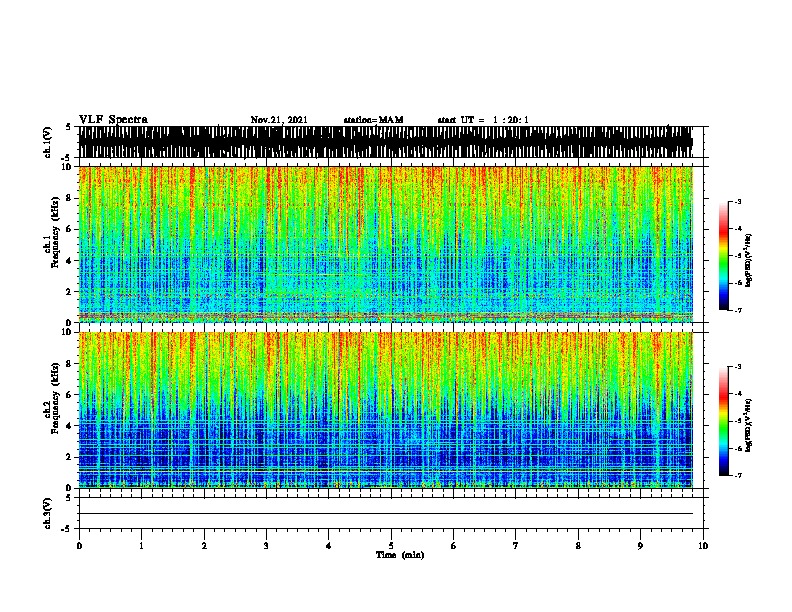Click time axis tick label "7"
The height and width of the screenshot is (612, 792).
(x=516, y=546)
